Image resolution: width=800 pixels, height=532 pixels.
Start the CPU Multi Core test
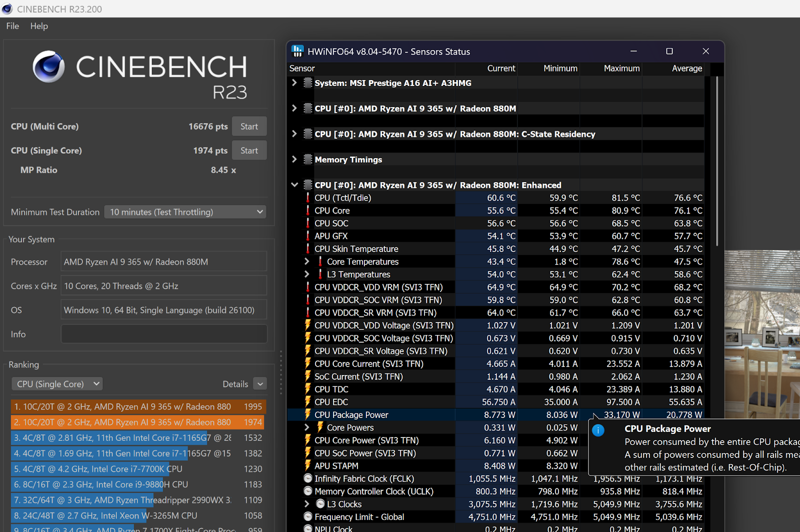point(249,126)
